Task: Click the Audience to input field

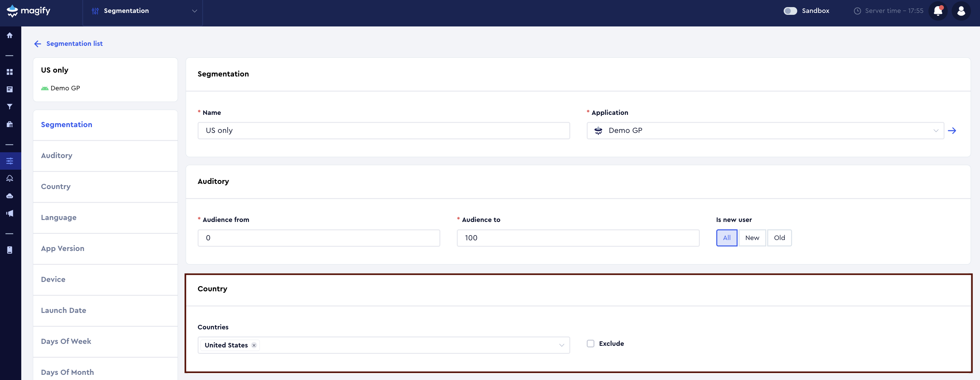Action: 577,238
